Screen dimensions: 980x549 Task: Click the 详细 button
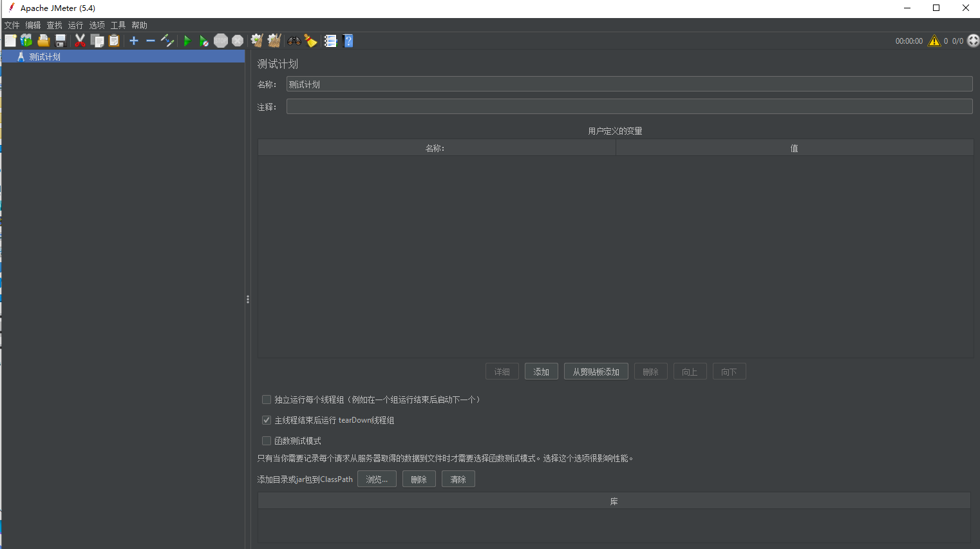pos(502,372)
